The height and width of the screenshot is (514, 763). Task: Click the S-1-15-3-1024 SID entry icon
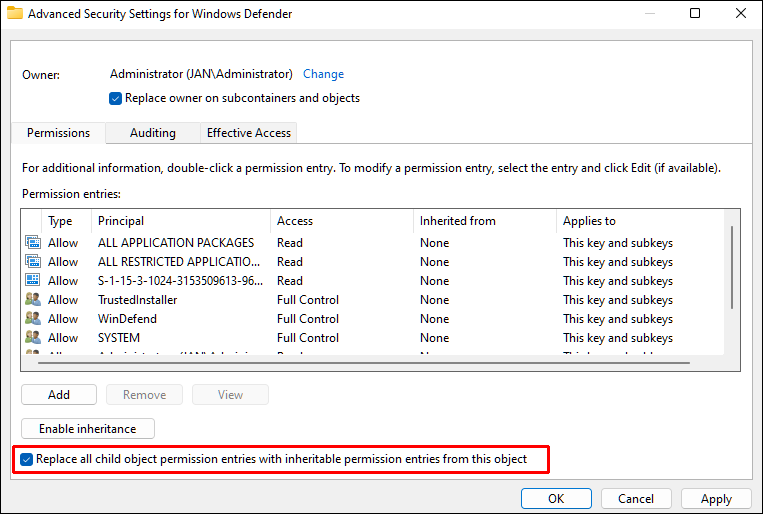(32, 281)
